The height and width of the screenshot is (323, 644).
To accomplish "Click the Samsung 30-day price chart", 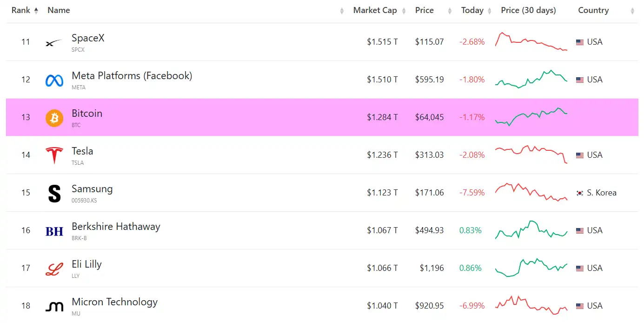I will coord(531,192).
